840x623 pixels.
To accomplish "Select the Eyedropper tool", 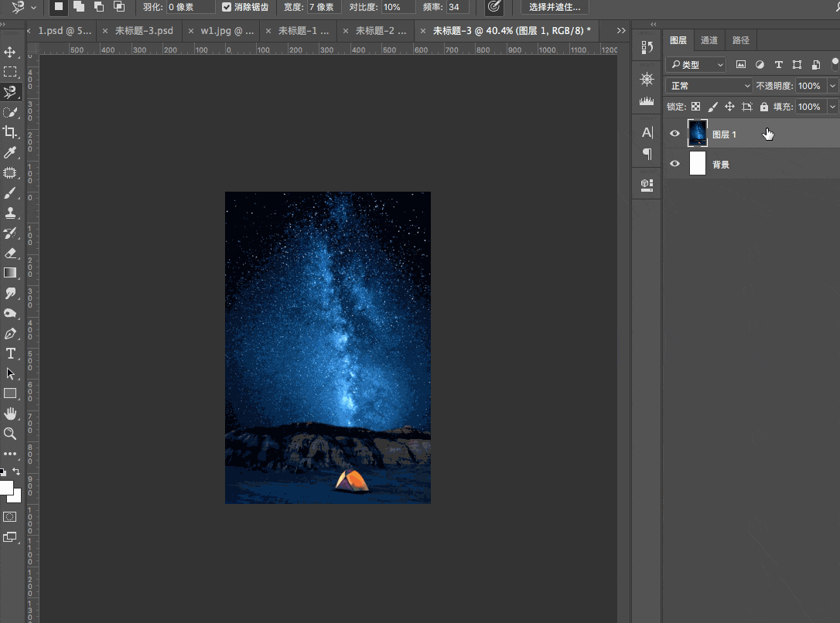I will point(9,152).
